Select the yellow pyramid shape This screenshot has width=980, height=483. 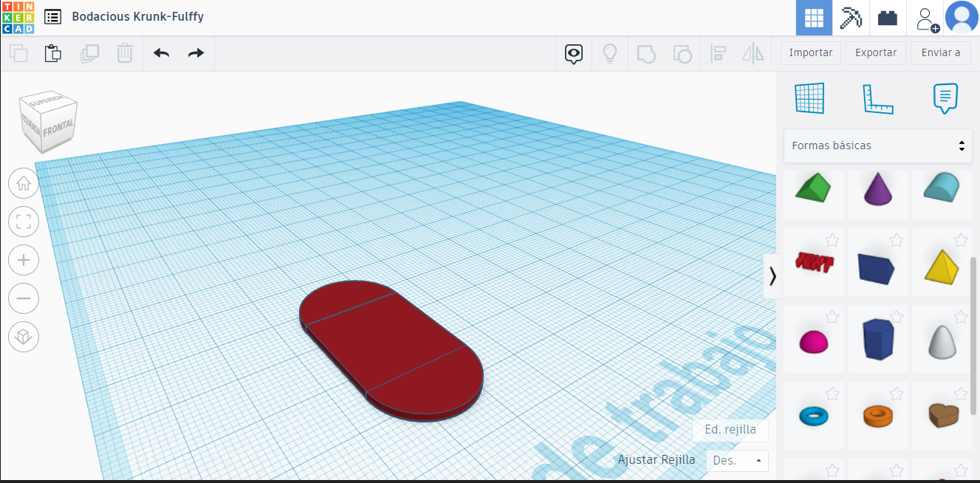point(942,267)
